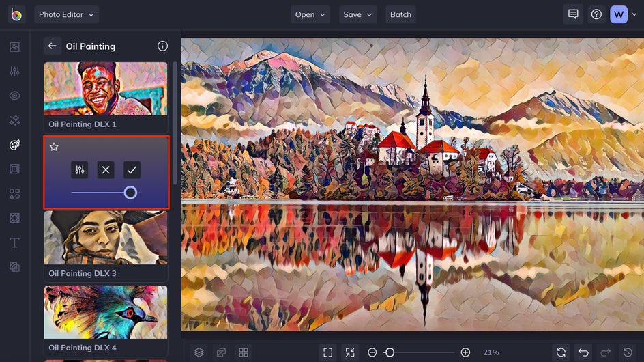Redo the last action
Screen dimensions: 644x362
tap(605, 352)
